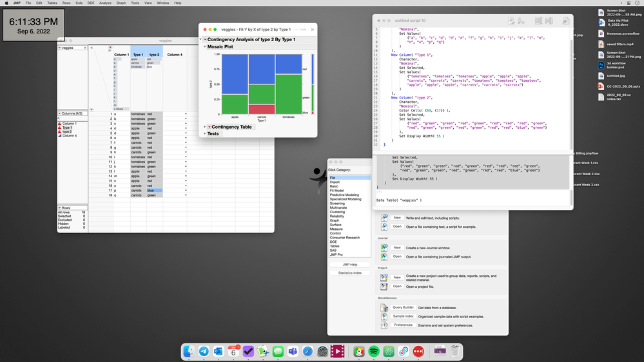Click the Preferences icon in JMP Starter
The height and width of the screenshot is (362, 644).
[384, 325]
